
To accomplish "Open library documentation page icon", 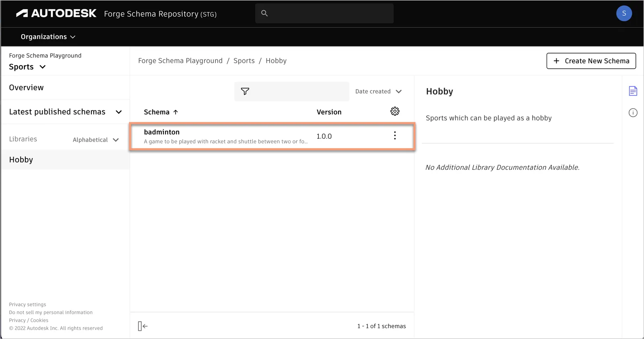I will pyautogui.click(x=633, y=91).
